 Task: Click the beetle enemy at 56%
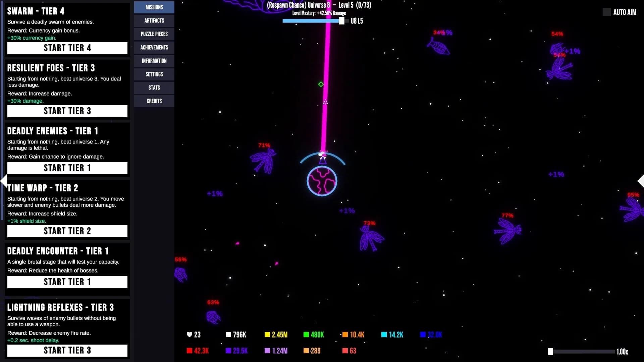point(181,275)
